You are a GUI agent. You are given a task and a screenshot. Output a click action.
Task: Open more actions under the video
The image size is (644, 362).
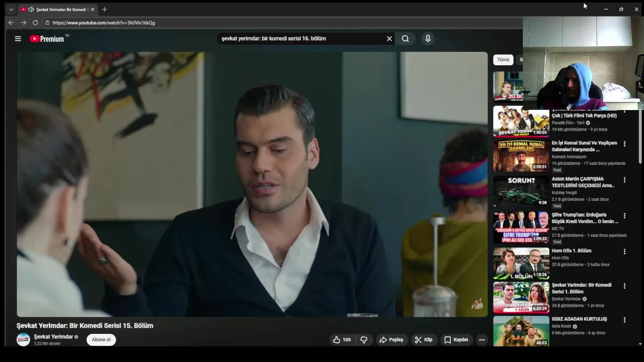point(481,340)
